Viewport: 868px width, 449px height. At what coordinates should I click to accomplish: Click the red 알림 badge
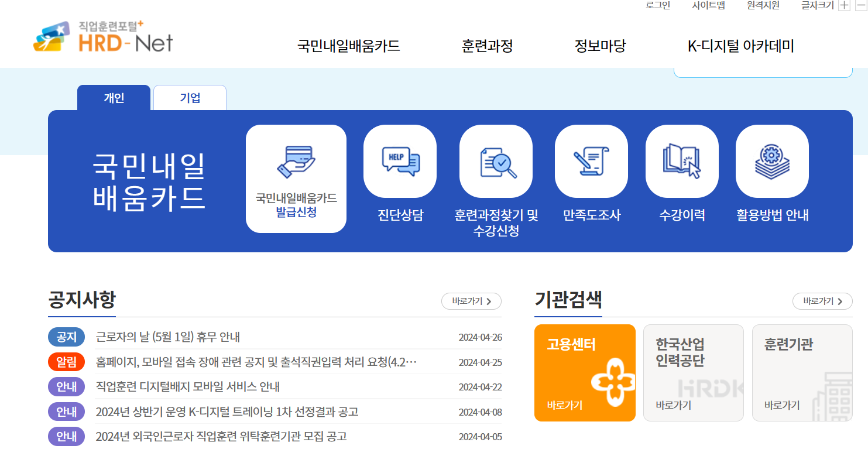click(67, 362)
